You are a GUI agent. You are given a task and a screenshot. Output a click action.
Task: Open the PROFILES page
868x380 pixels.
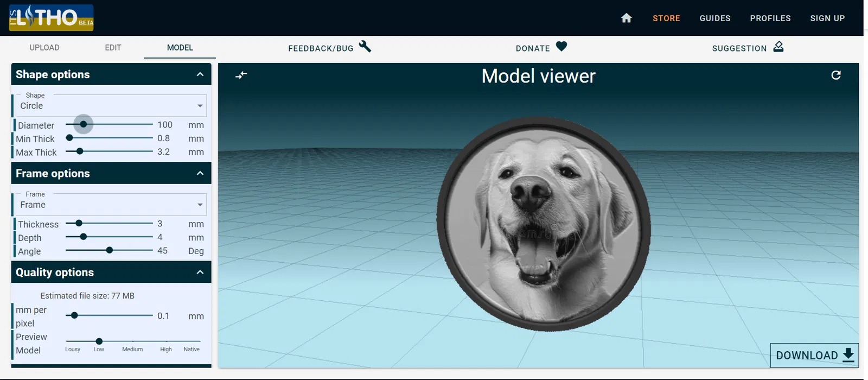(770, 18)
